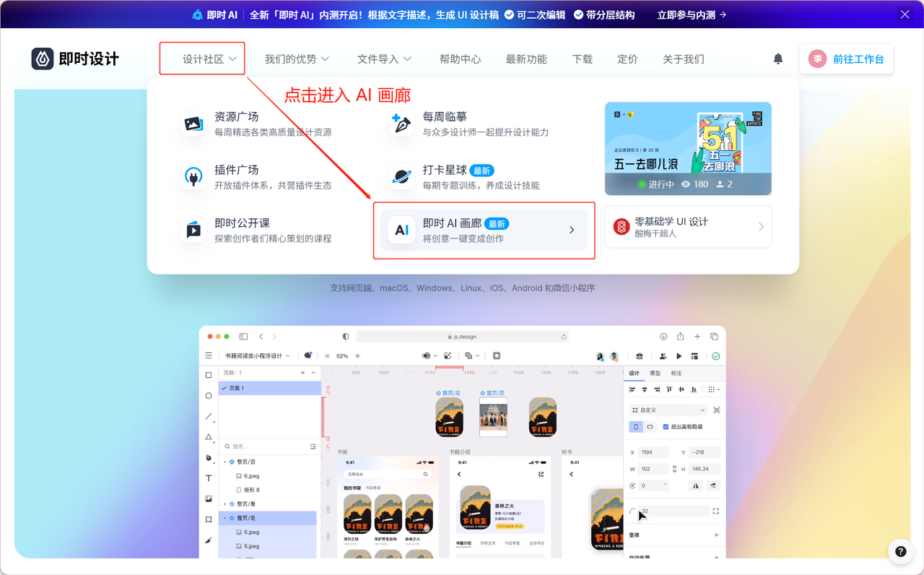
Task: Open the 关于我们 page
Action: (684, 59)
